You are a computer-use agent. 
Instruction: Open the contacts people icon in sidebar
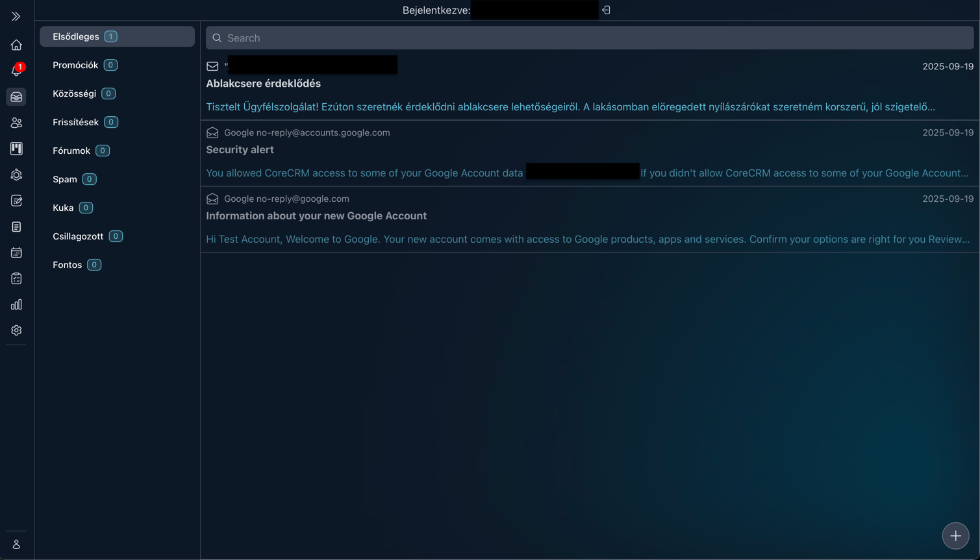(16, 123)
